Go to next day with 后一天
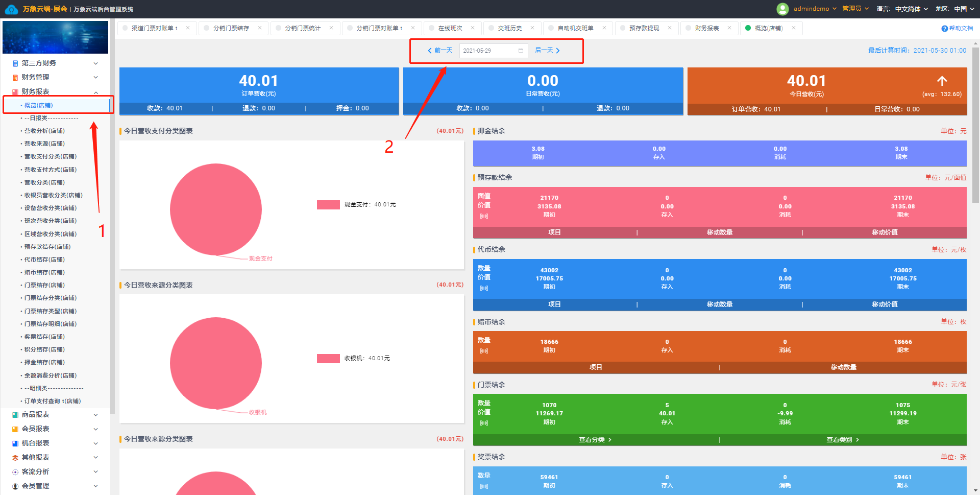 click(548, 51)
